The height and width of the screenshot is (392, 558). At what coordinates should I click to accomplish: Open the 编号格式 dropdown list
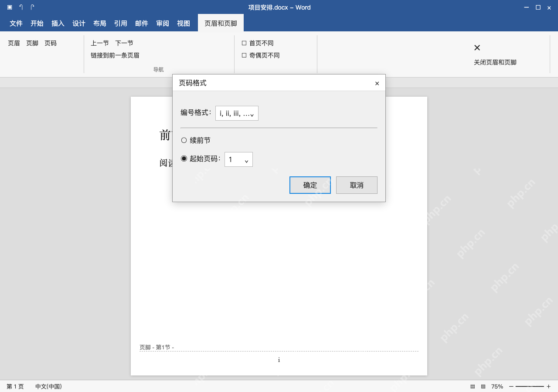tap(237, 113)
